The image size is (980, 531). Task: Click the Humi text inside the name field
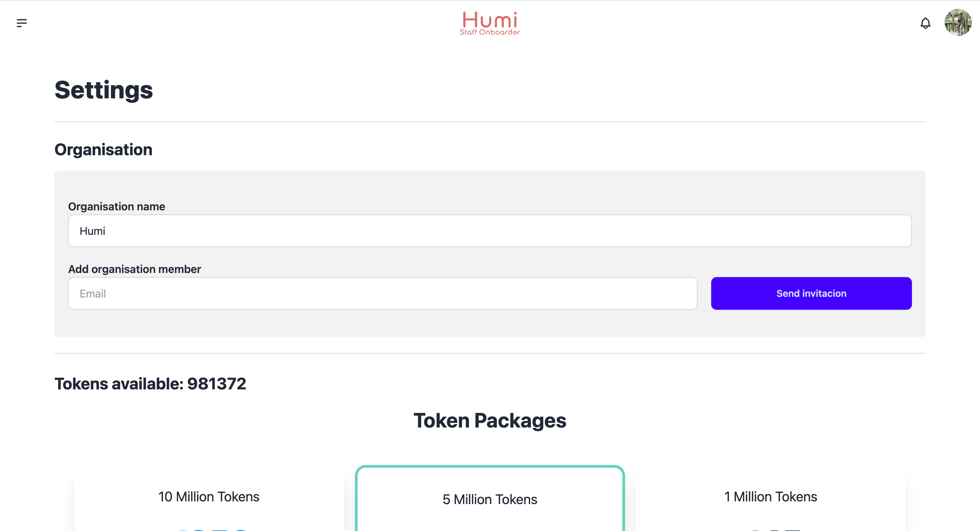coord(93,231)
